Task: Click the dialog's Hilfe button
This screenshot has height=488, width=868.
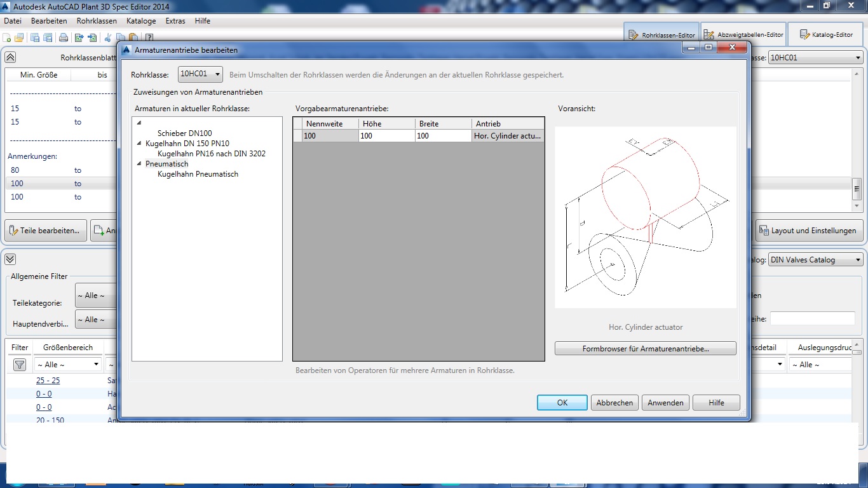Action: coord(716,402)
